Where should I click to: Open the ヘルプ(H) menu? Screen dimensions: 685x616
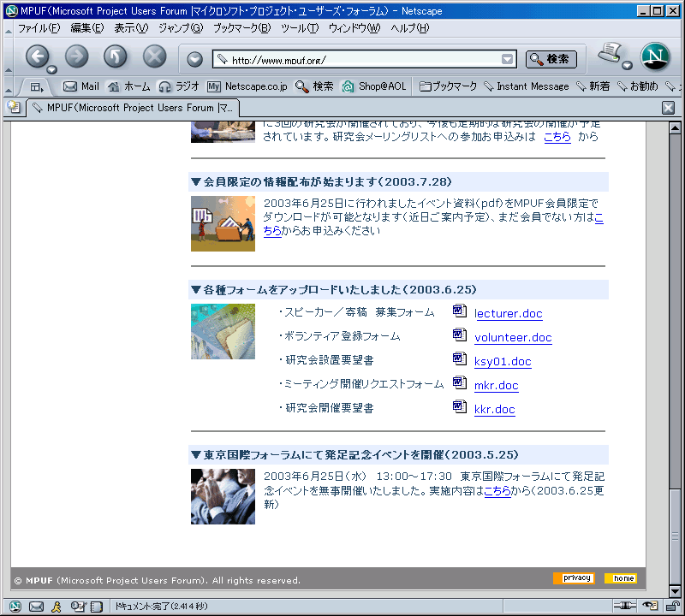tap(410, 28)
